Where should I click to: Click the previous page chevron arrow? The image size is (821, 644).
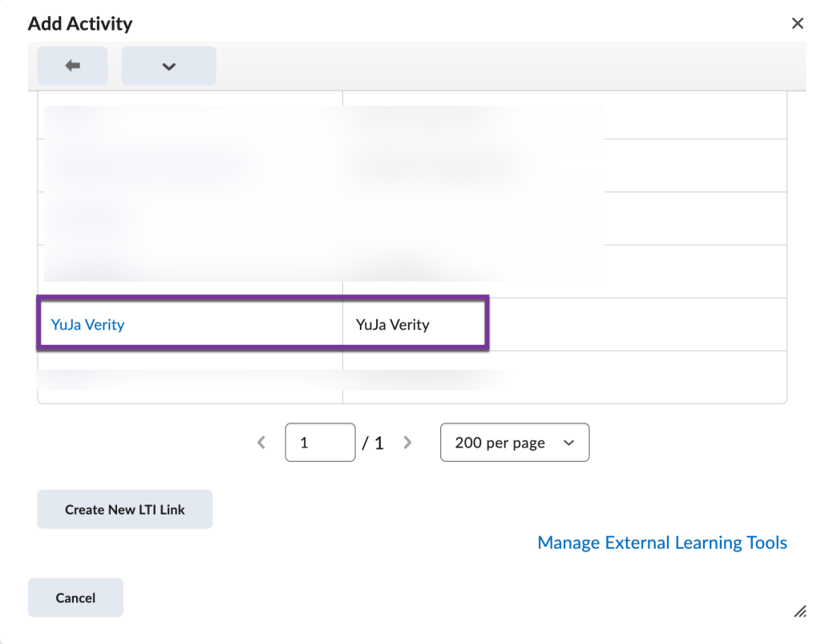click(261, 442)
